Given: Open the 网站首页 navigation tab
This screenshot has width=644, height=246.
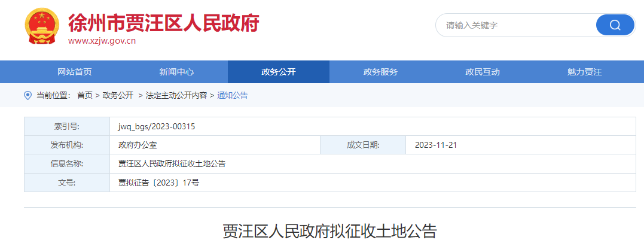Looking at the screenshot, I should click(75, 72).
